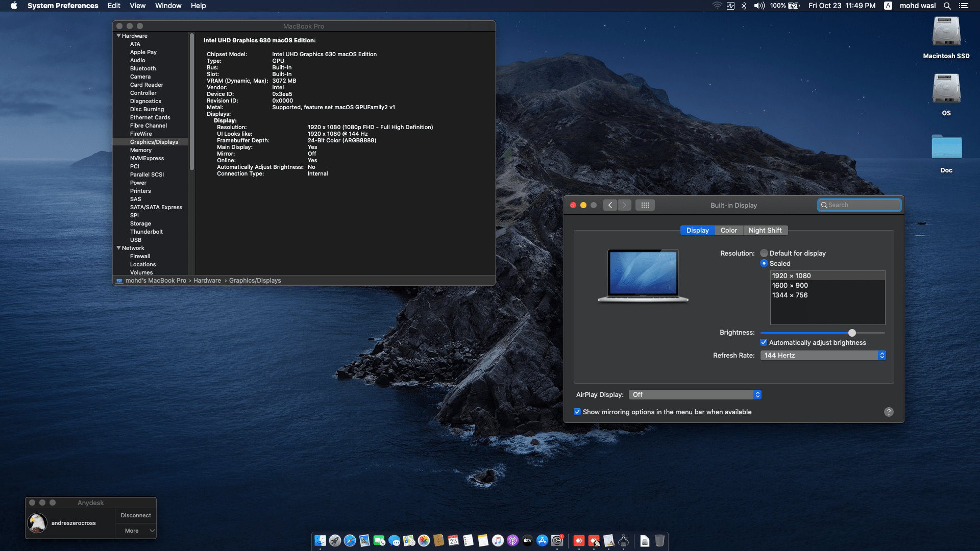The width and height of the screenshot is (980, 551).
Task: Open the Music app in the dock
Action: [x=498, y=541]
